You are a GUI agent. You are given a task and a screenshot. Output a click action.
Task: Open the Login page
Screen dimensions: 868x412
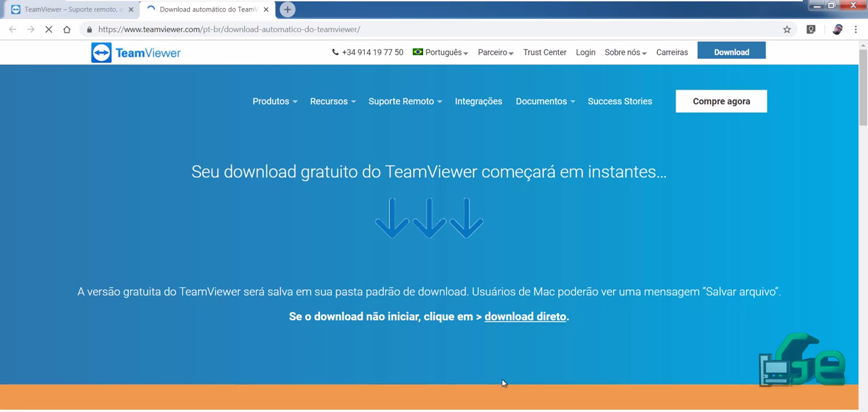click(585, 52)
